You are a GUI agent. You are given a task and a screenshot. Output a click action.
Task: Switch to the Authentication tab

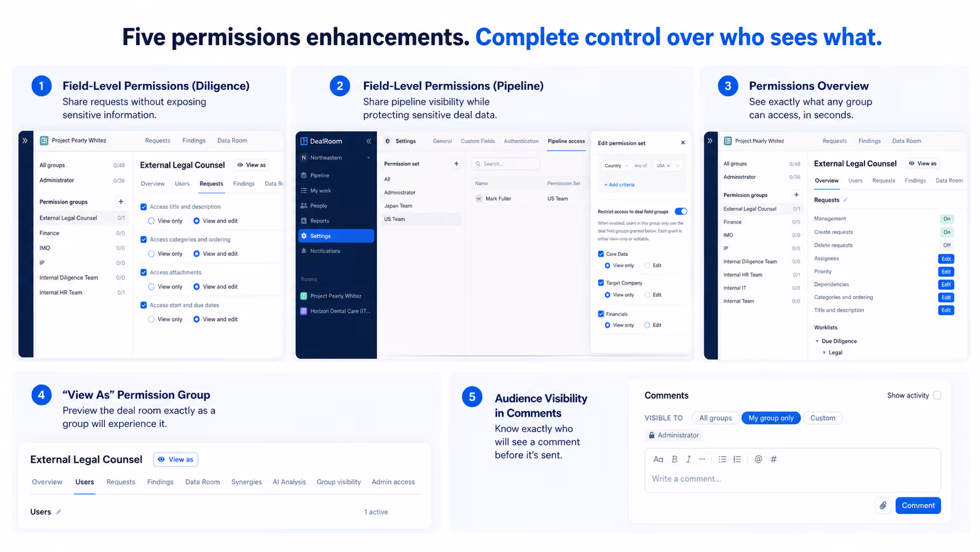pyautogui.click(x=521, y=141)
